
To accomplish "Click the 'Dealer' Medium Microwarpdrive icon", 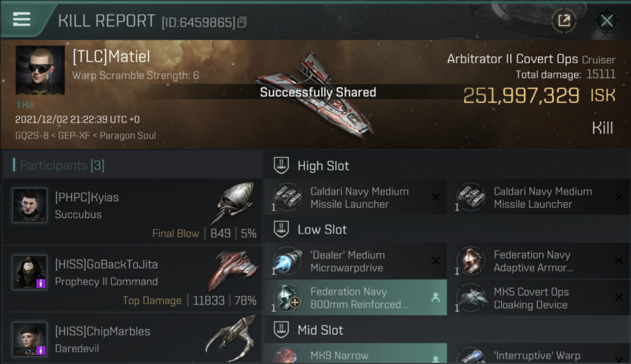I will click(x=287, y=261).
